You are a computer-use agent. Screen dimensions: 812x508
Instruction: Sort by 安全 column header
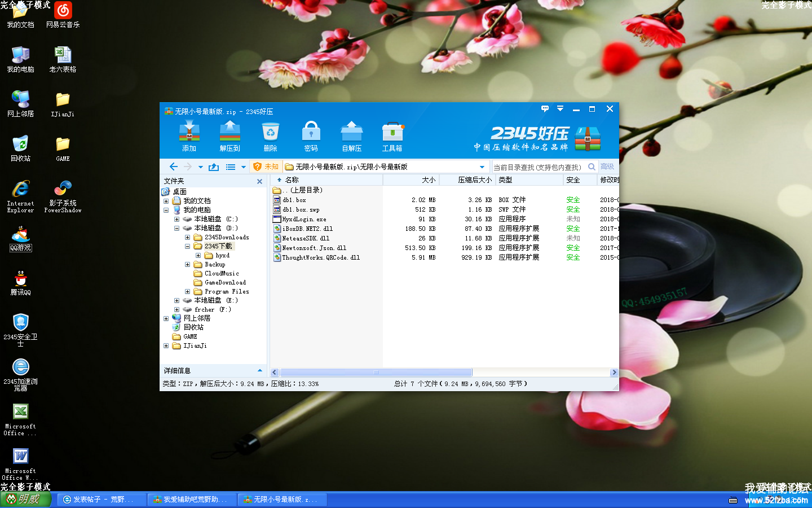point(580,180)
